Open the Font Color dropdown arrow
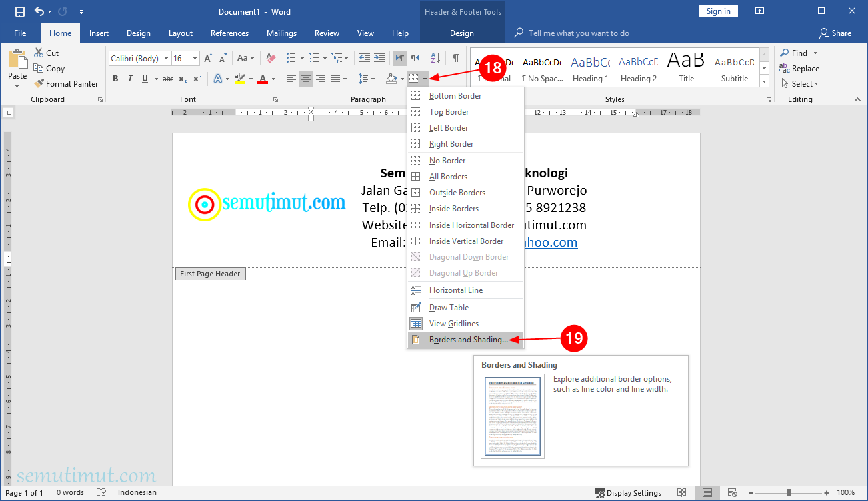868x501 pixels. [x=273, y=78]
